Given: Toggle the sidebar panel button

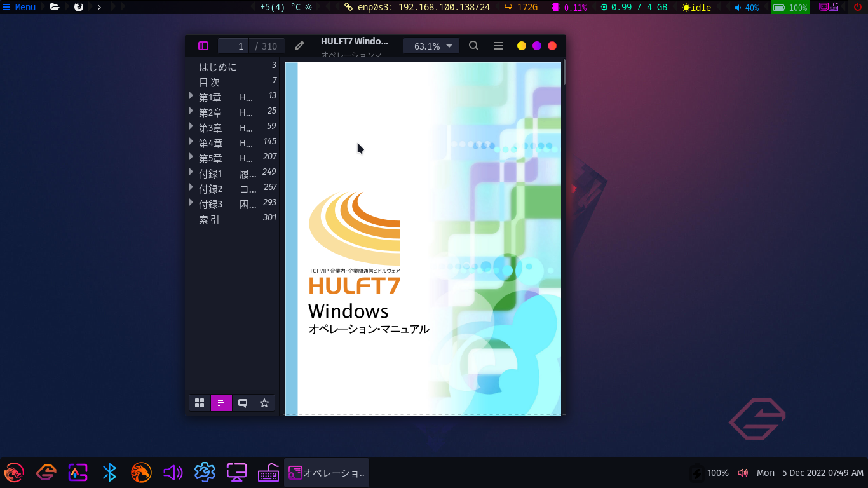Looking at the screenshot, I should click(203, 46).
